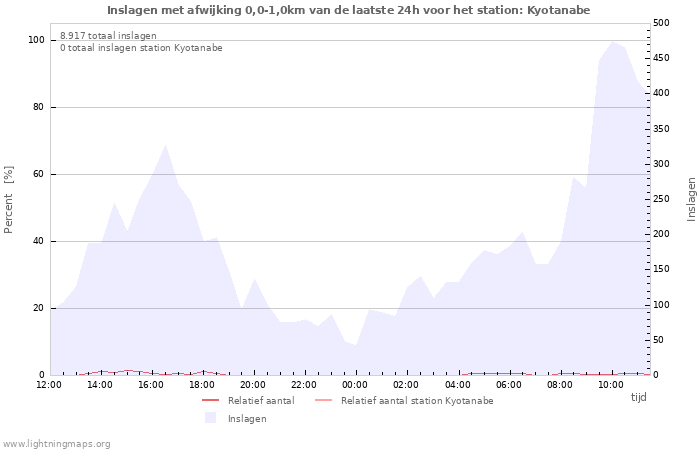The width and height of the screenshot is (700, 450).
Task: Click the 500 value on right axis
Action: coord(662,22)
